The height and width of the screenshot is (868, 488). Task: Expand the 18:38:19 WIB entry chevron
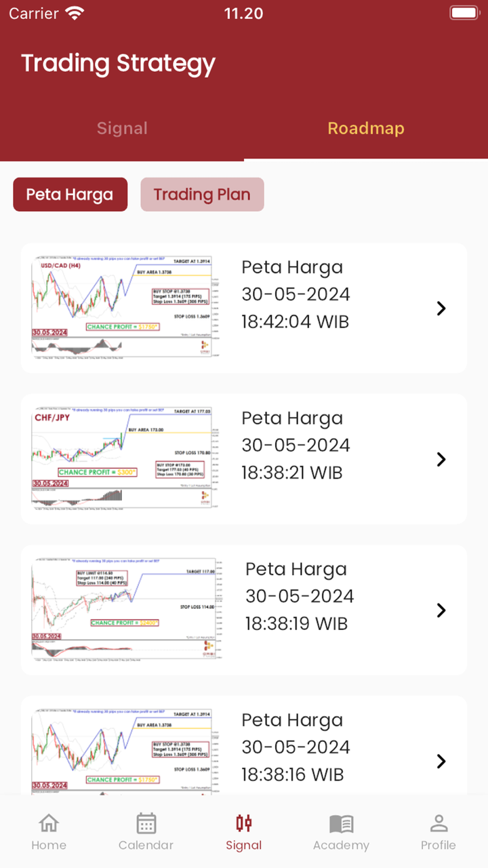coord(441,610)
